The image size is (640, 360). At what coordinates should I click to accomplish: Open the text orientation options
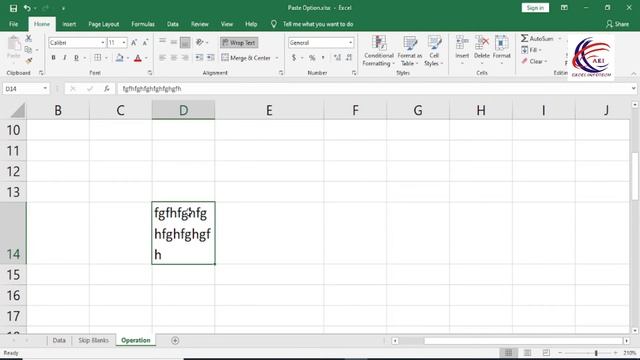(201, 42)
